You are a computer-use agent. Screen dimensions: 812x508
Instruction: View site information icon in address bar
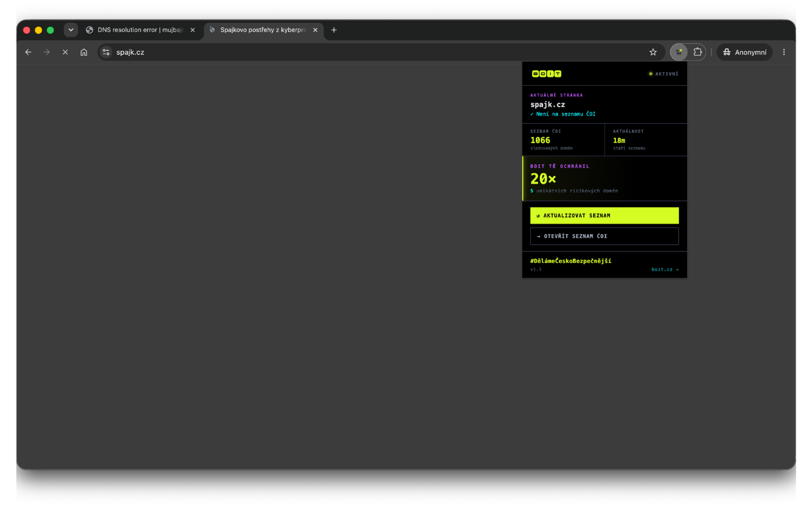(106, 52)
